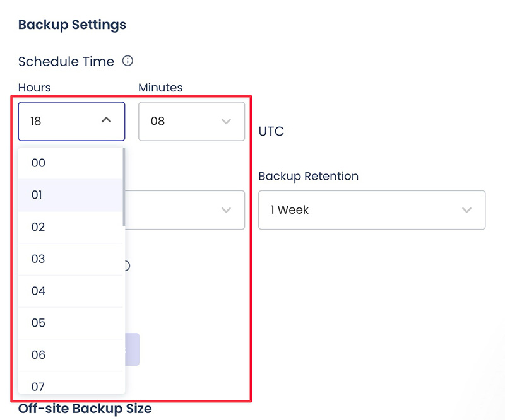
Task: Select hour 07 from the list
Action: pos(70,383)
